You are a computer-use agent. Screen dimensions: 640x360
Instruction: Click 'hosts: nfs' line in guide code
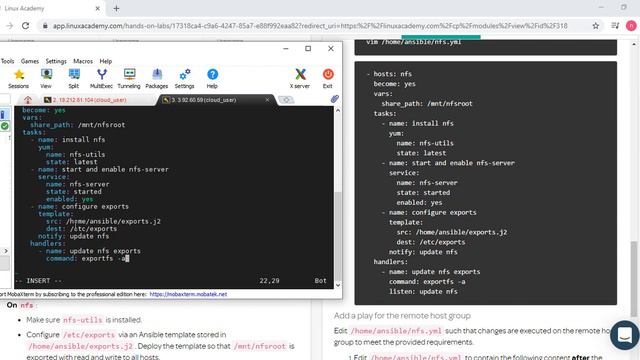(x=389, y=74)
